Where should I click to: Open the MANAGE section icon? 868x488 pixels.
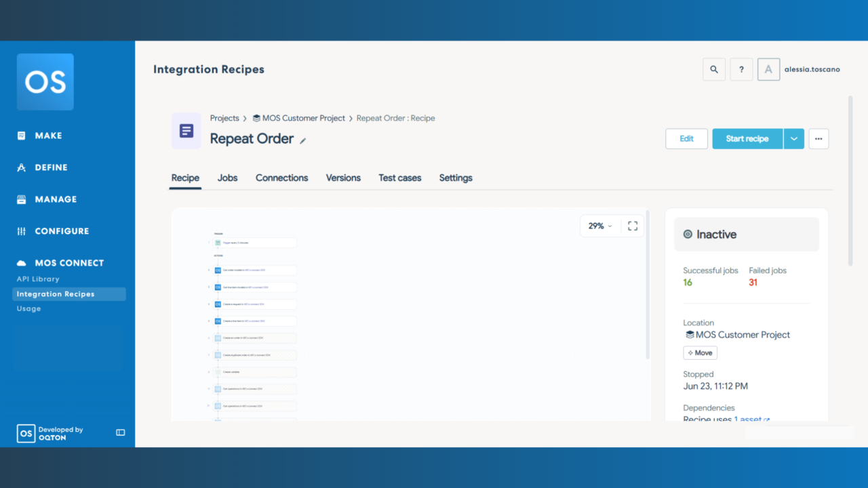[x=22, y=199]
